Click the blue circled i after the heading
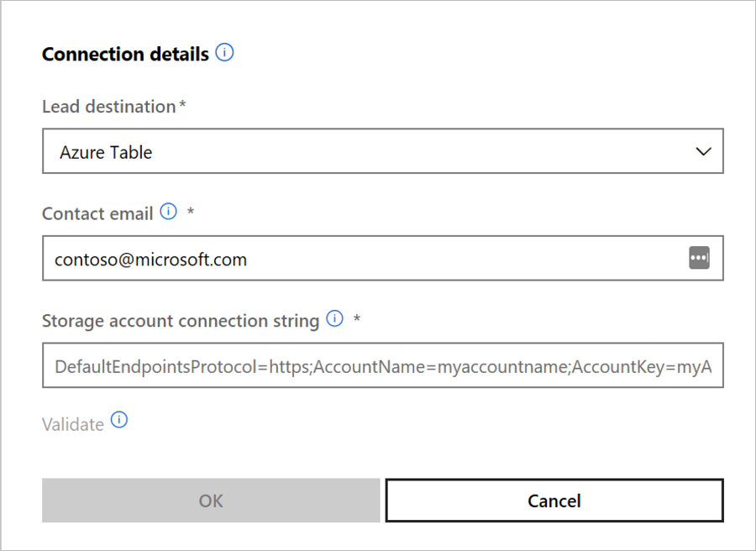 coord(224,52)
